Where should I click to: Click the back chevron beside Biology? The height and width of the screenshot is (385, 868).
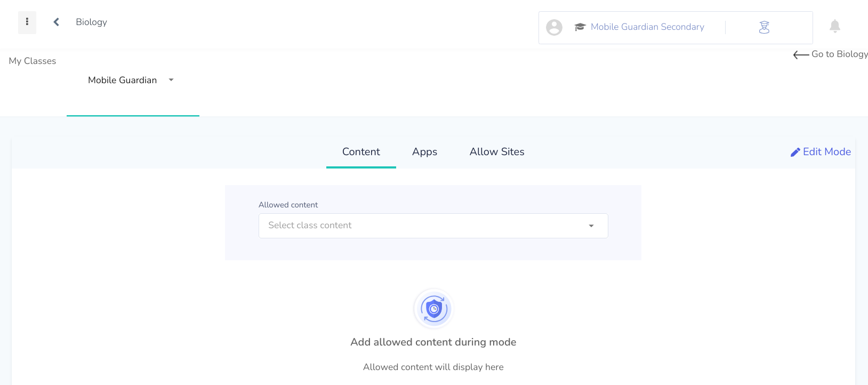(56, 22)
